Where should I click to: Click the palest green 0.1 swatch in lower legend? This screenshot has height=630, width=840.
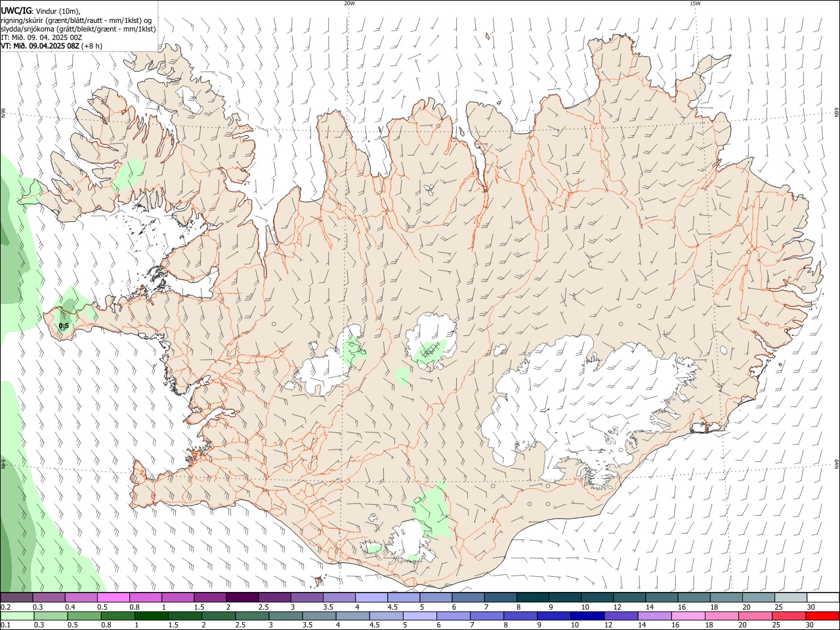coord(17,616)
